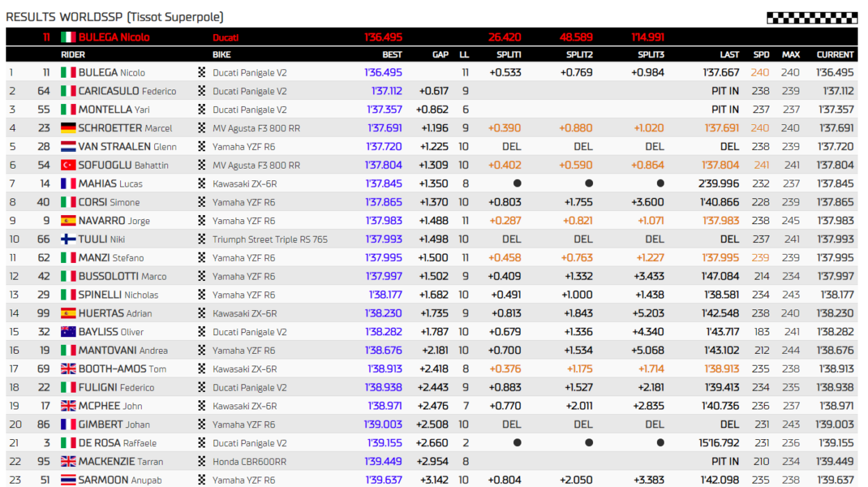Click the Dutch flag beside VAN STRAALEN

(x=68, y=146)
